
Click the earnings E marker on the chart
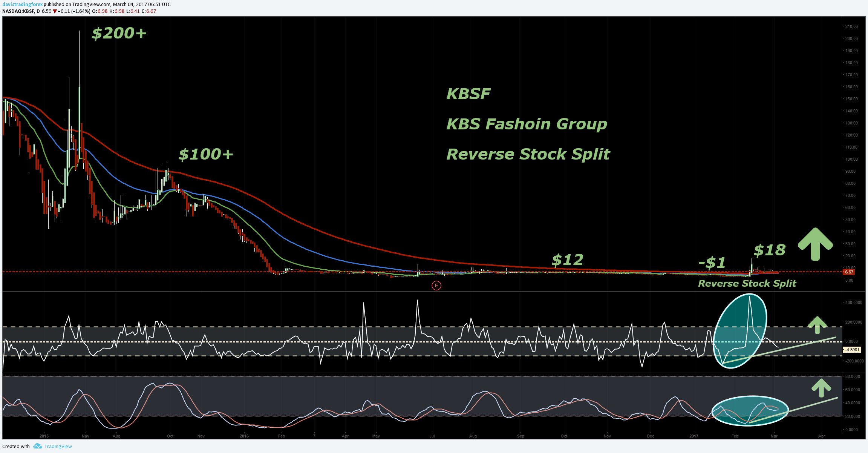click(436, 286)
